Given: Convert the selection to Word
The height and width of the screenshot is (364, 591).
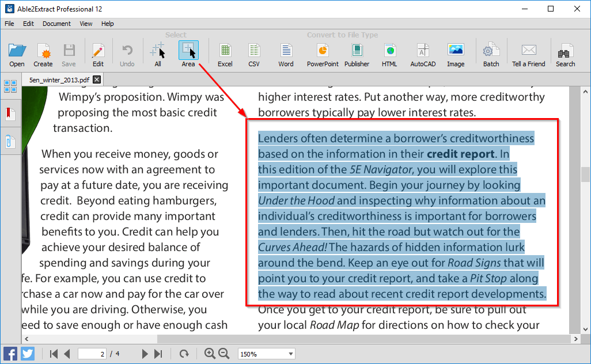Looking at the screenshot, I should click(x=286, y=55).
